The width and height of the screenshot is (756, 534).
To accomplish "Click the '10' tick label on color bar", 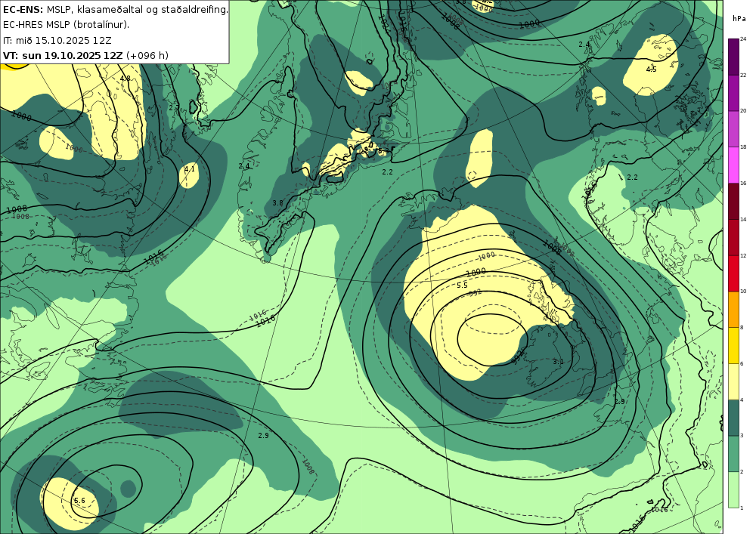I will click(743, 292).
